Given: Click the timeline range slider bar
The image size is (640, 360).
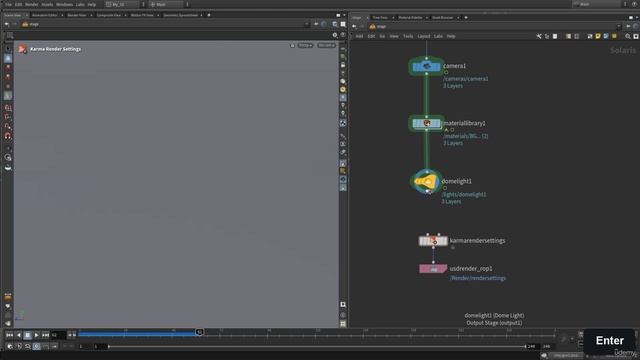Looking at the screenshot, I should point(317,347).
